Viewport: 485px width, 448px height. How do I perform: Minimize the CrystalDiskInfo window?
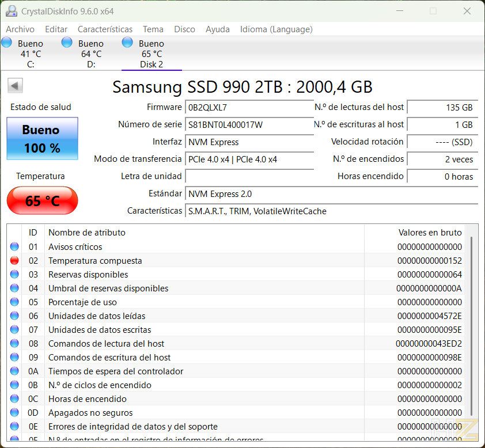400,11
